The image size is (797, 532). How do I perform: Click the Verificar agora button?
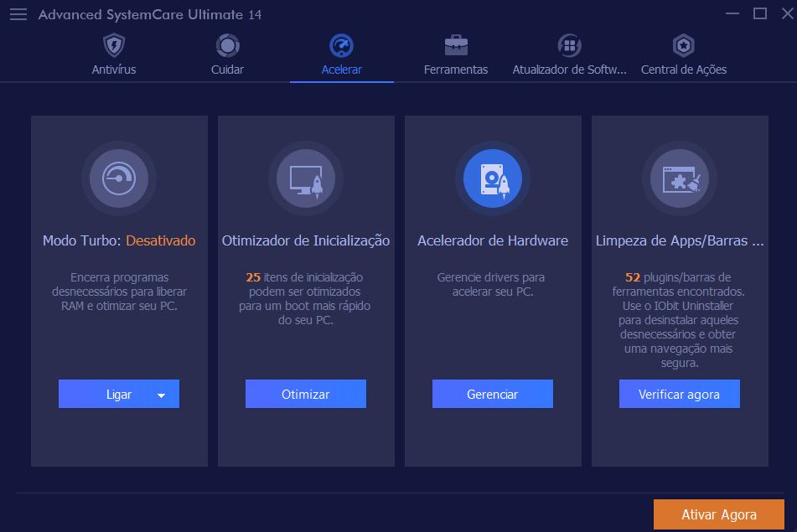(x=680, y=395)
